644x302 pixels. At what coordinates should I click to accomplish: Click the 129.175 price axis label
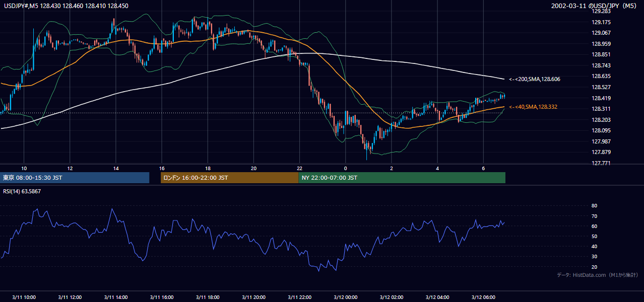(602, 22)
